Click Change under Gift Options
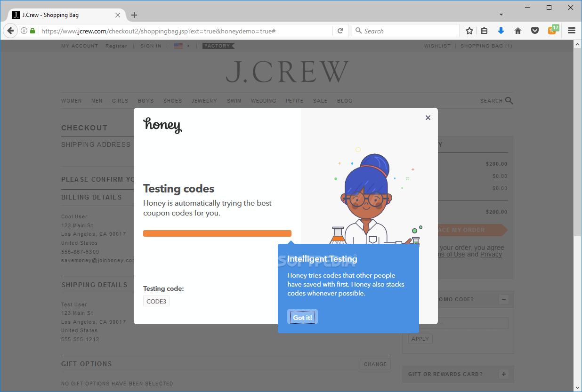This screenshot has width=582, height=392. (375, 364)
